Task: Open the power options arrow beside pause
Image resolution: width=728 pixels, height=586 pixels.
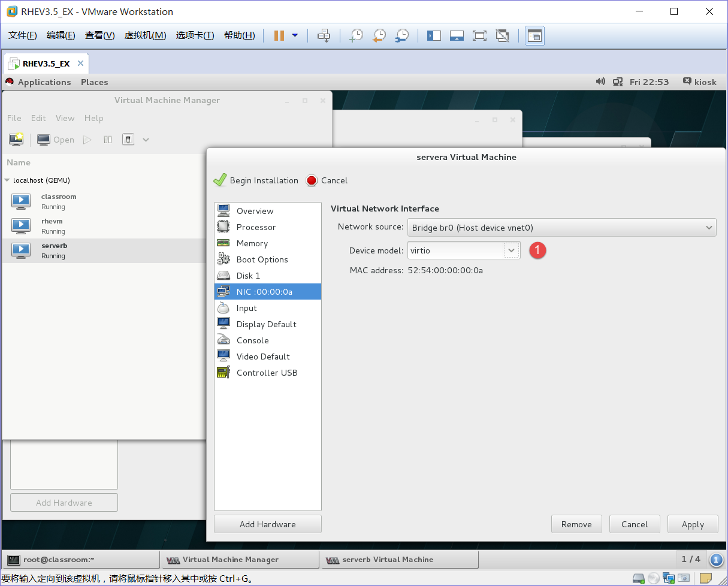Action: [x=295, y=35]
